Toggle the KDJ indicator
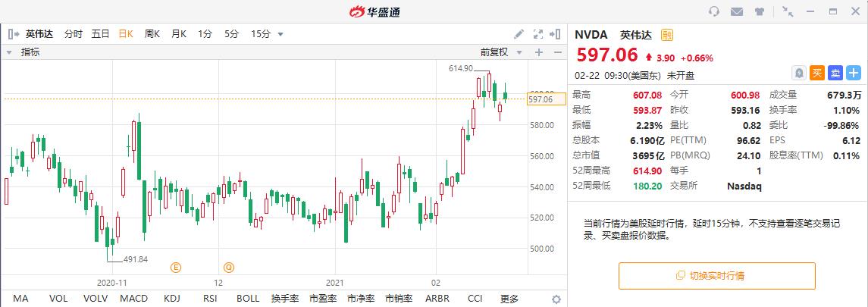Viewport: 868px width, 307px height. point(172,299)
